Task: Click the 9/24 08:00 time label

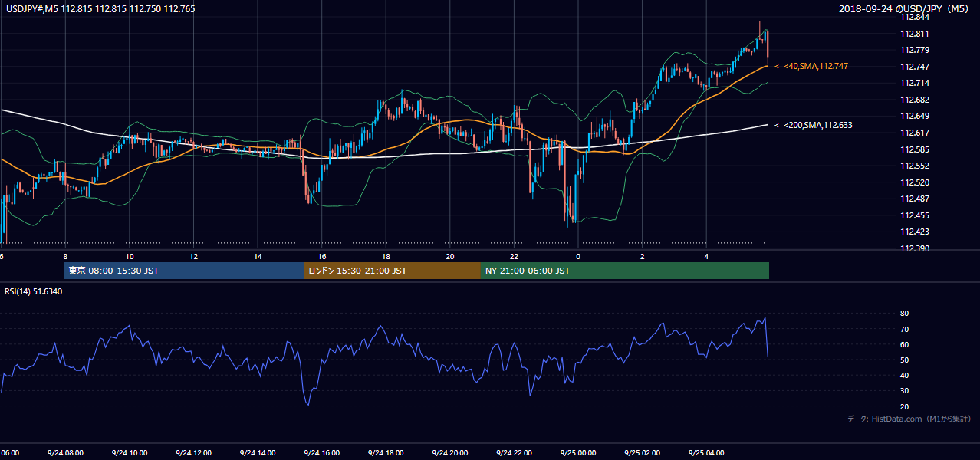Action: point(65,452)
